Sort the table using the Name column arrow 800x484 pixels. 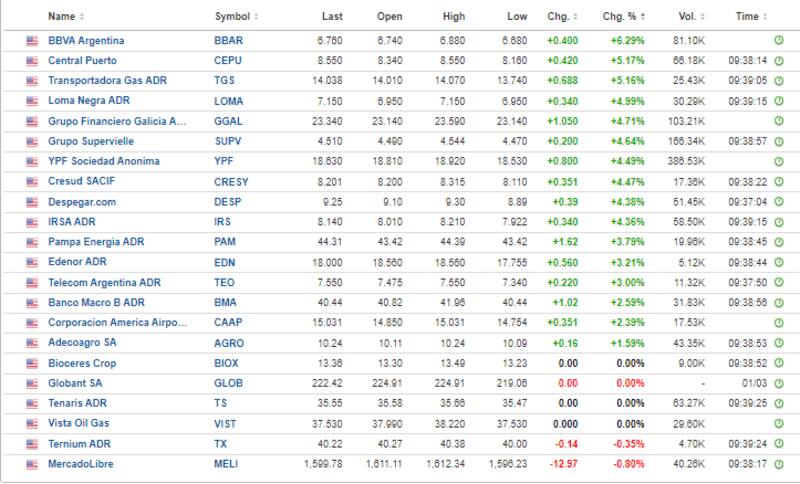pos(82,17)
